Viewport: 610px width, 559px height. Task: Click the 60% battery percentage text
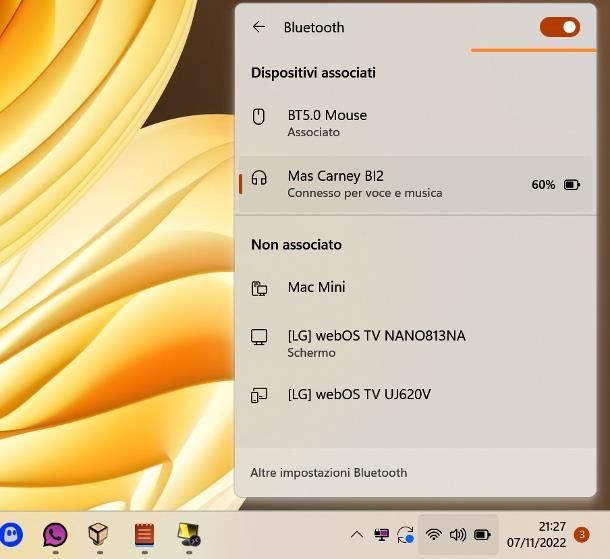[x=543, y=184]
